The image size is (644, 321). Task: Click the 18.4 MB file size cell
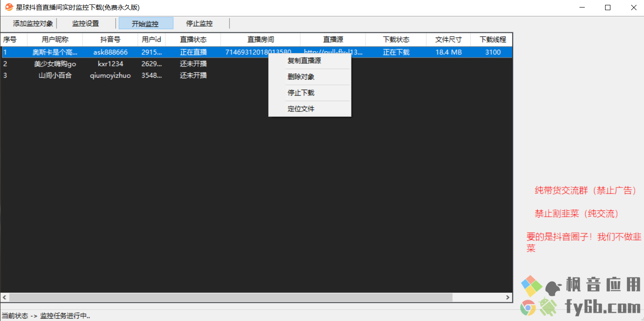[449, 52]
